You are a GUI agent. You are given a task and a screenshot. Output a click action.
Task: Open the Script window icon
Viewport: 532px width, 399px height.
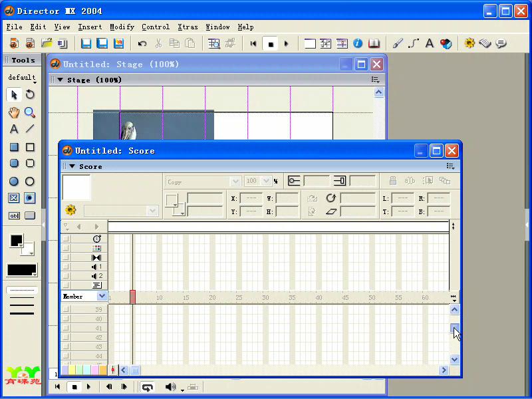[485, 43]
